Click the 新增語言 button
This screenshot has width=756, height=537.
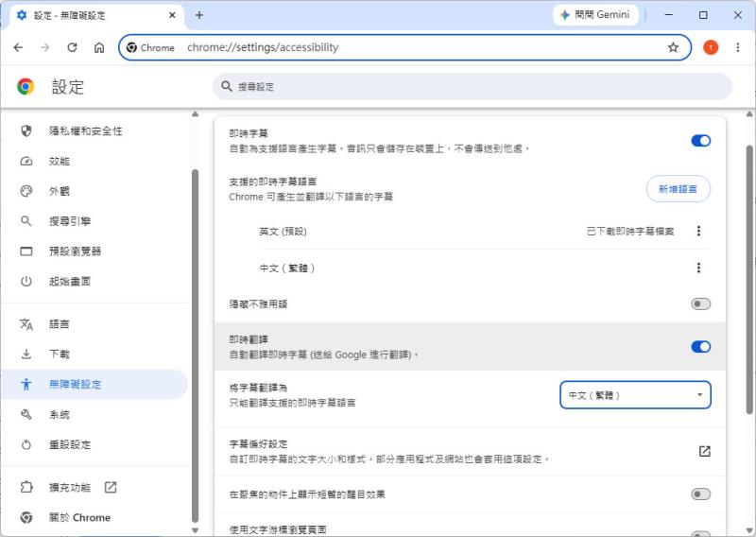coord(678,189)
